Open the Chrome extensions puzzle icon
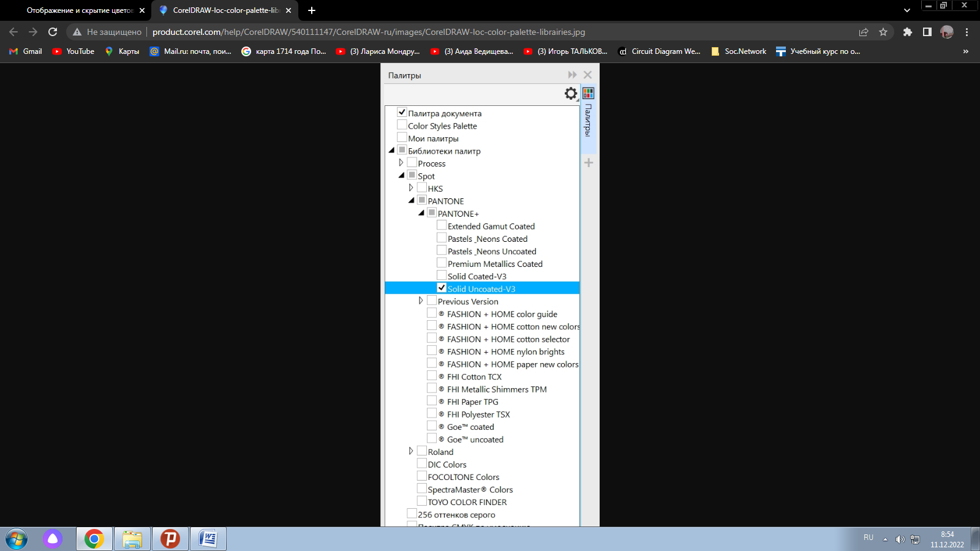The height and width of the screenshot is (551, 980). (908, 32)
